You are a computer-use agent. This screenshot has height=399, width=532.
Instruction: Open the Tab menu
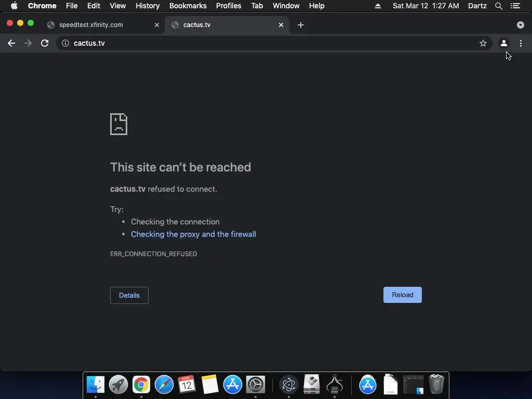coord(257,6)
